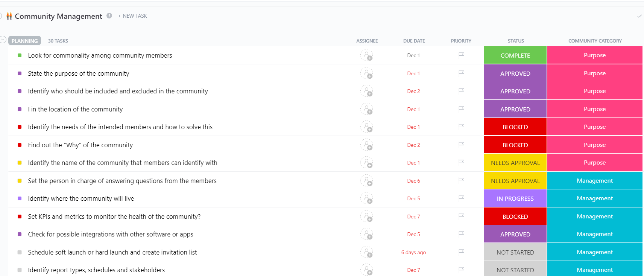Click the COMMUNITY CATEGORY column header

pos(595,41)
